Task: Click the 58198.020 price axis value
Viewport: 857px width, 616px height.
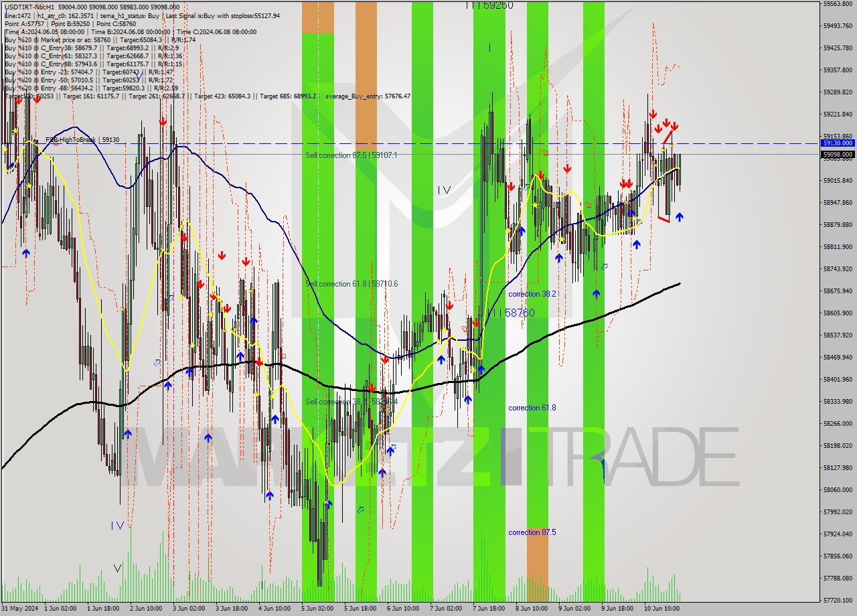Action: pyautogui.click(x=838, y=445)
